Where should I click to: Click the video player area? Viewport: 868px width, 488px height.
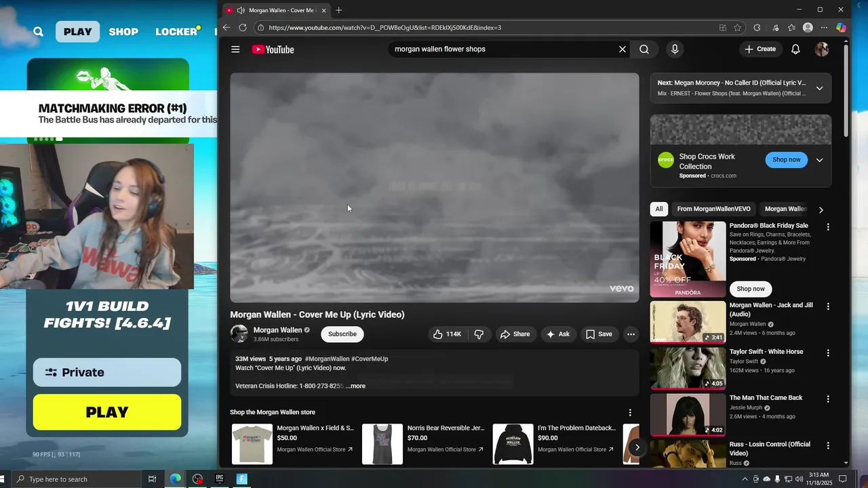[x=435, y=188]
